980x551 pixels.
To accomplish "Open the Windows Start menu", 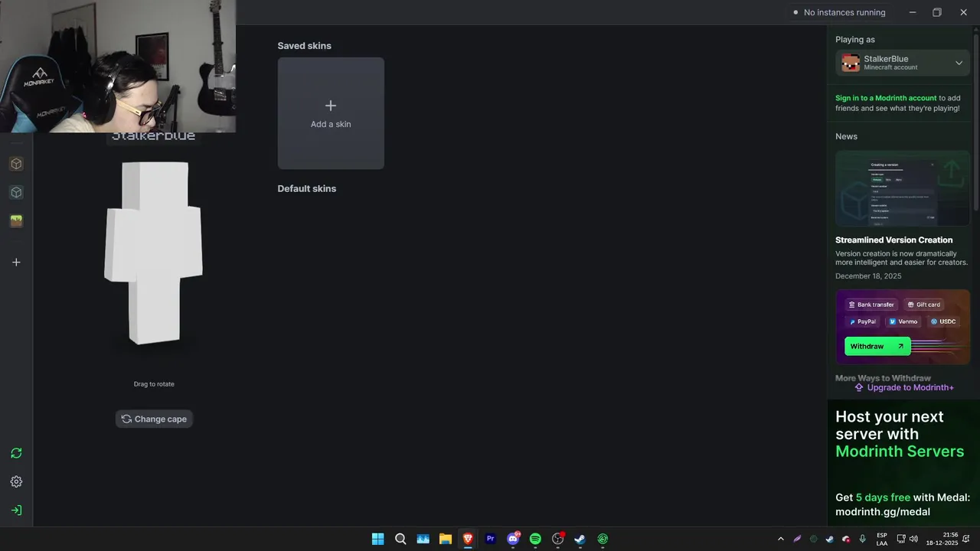I will [377, 539].
